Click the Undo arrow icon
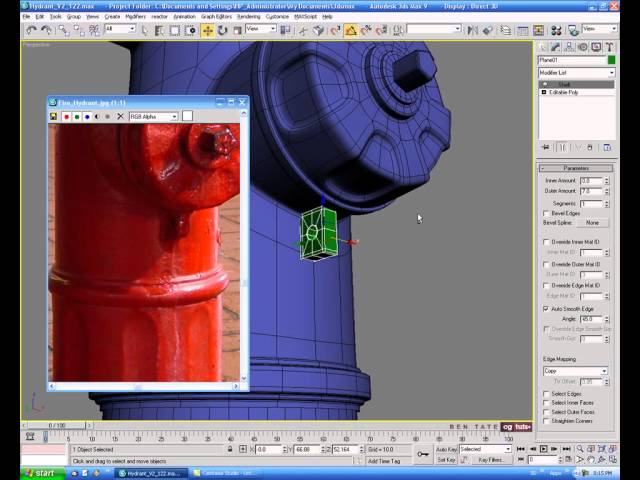This screenshot has height=480, width=640. pyautogui.click(x=31, y=30)
